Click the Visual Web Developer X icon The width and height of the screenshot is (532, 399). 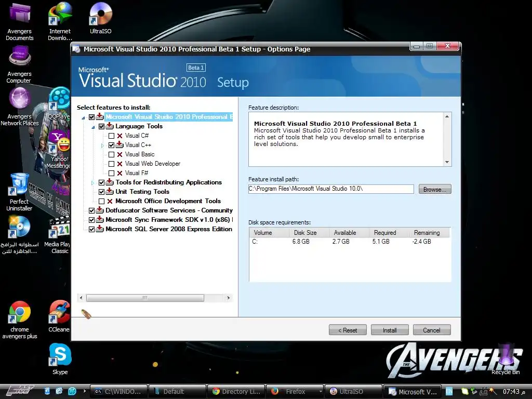(120, 164)
